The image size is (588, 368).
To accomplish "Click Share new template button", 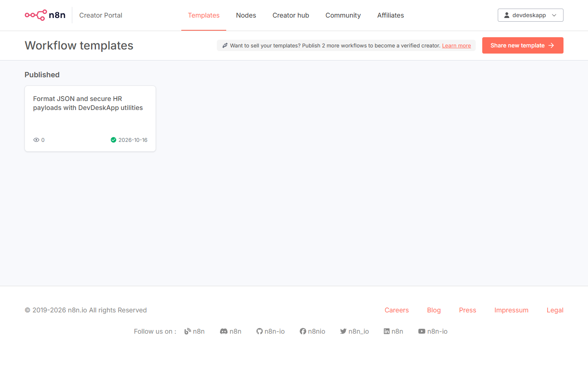I will (x=523, y=45).
